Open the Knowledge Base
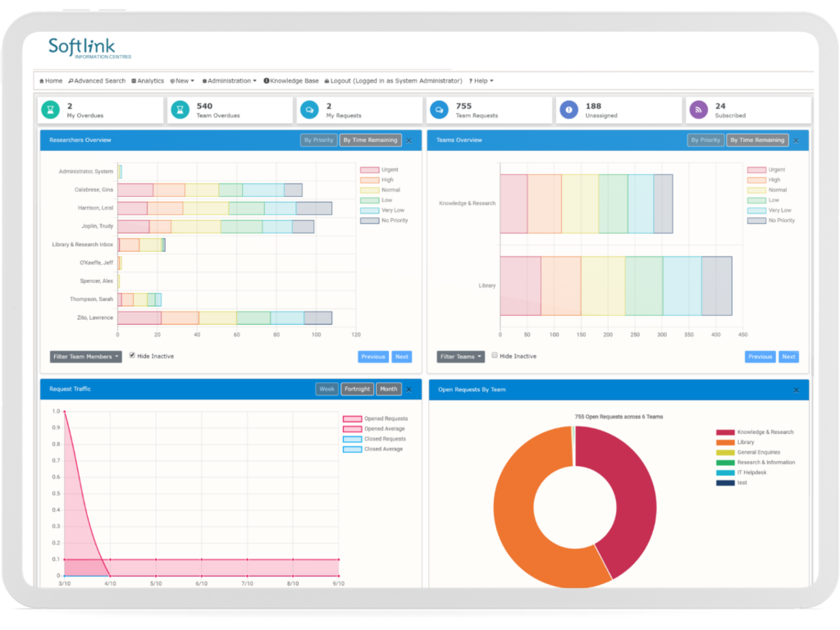Image resolution: width=840 pixels, height=630 pixels. 291,81
